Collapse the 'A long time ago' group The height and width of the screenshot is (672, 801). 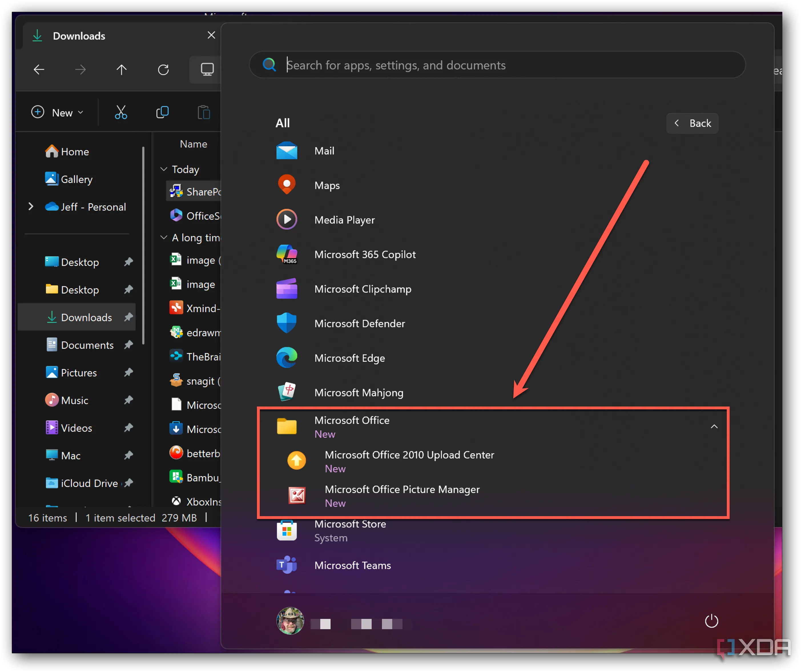tap(164, 238)
